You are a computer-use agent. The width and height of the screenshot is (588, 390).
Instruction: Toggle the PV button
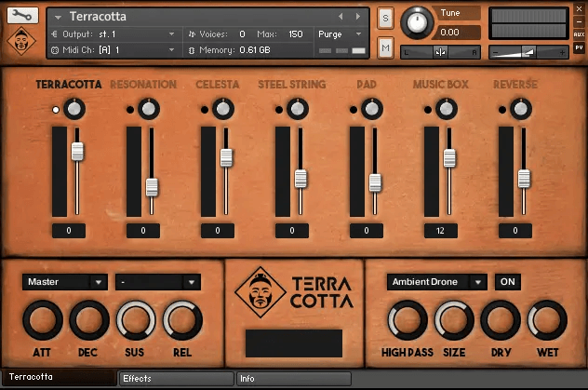[x=579, y=47]
